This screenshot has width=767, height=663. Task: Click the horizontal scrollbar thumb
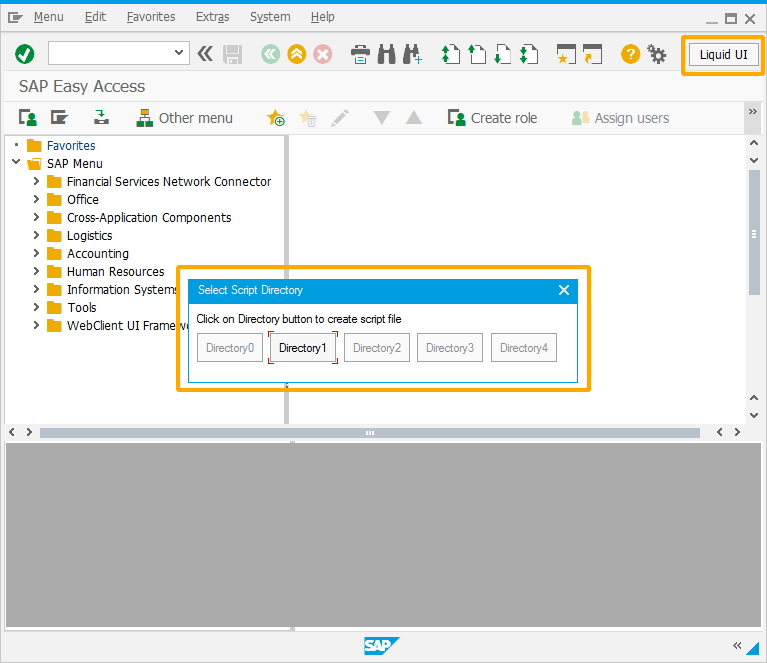[370, 433]
